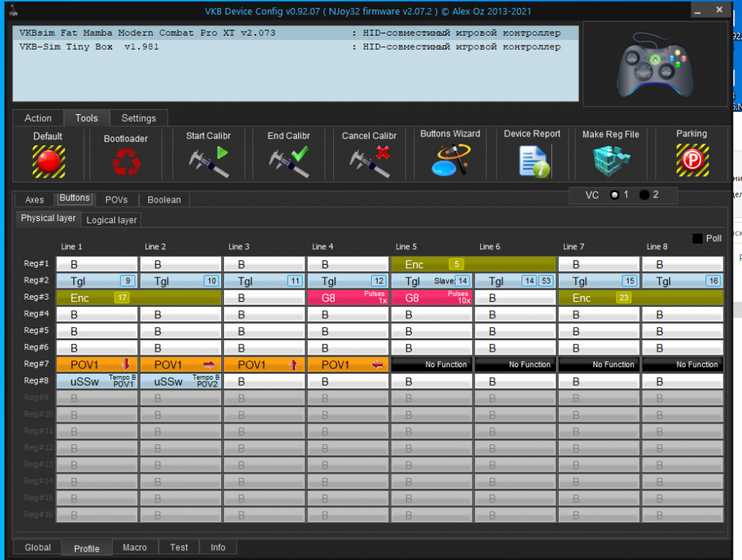The height and width of the screenshot is (560, 742).
Task: Go to the Test bottom tab
Action: [x=179, y=547]
